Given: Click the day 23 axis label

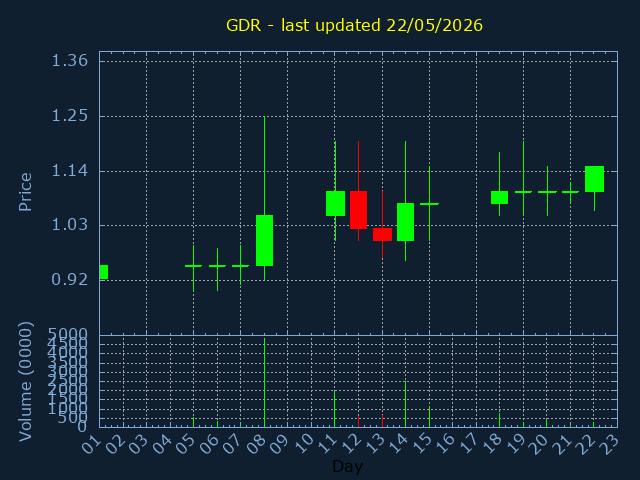Looking at the screenshot, I should click(609, 444).
